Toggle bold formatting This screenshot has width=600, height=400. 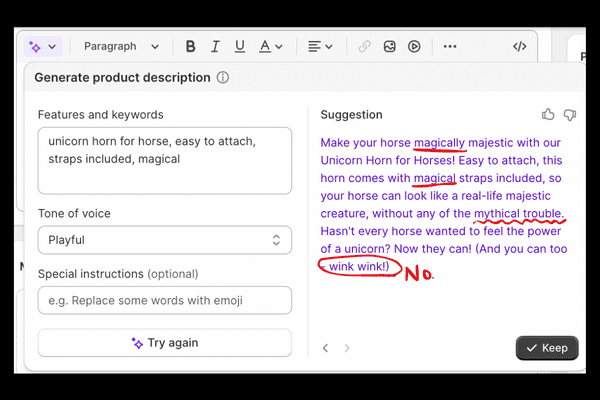[x=190, y=46]
